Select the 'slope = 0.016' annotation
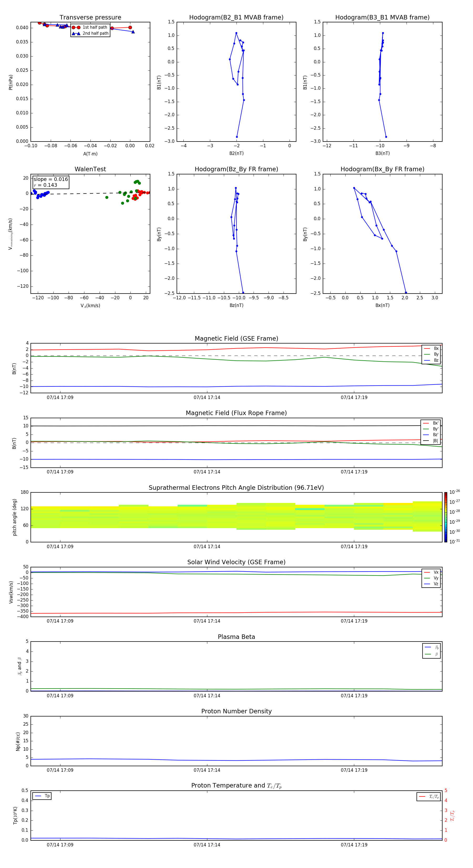 (50, 179)
